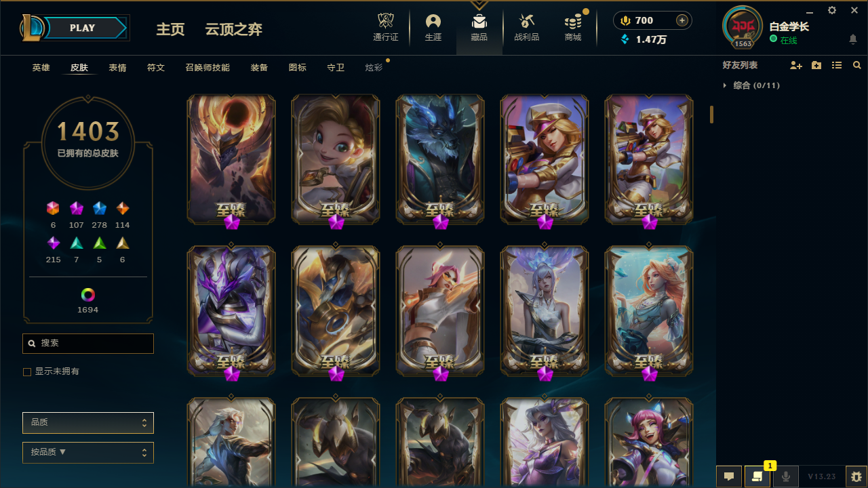Click the 搜索 skin search field

coord(88,344)
